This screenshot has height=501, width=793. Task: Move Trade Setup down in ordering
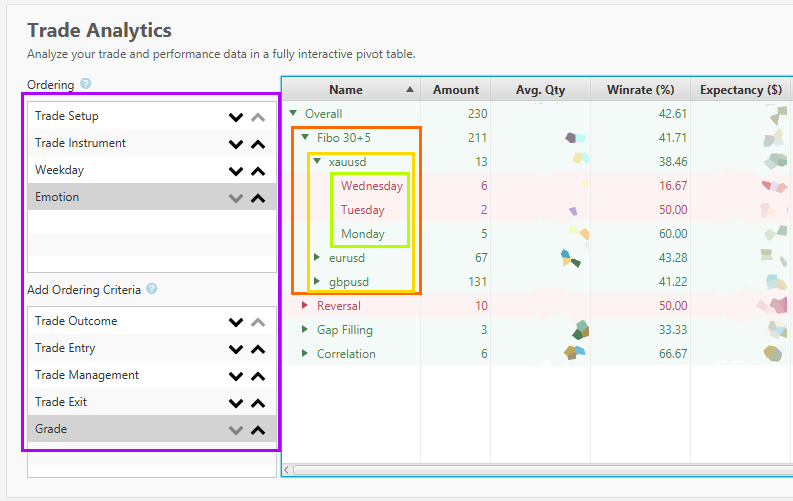pyautogui.click(x=236, y=117)
